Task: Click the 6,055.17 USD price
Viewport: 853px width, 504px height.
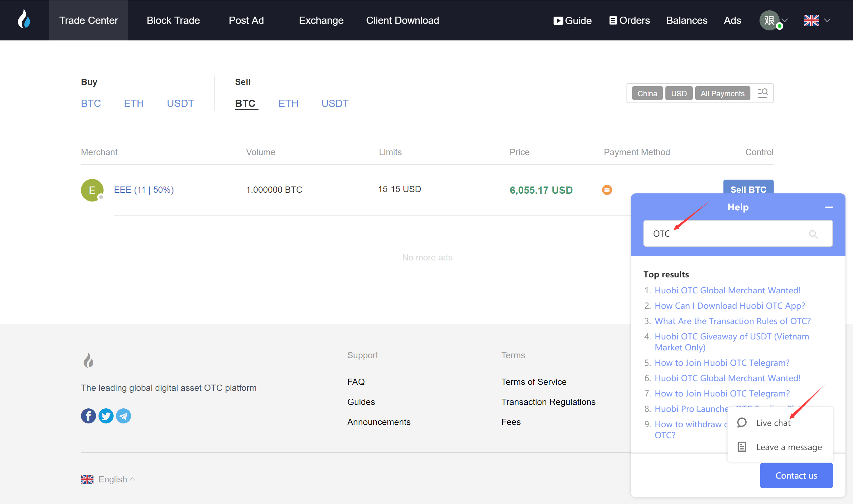Action: [541, 190]
